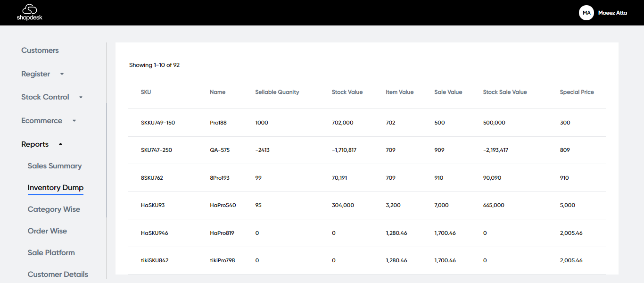Open Sale Platform report
The image size is (644, 283).
coord(51,253)
